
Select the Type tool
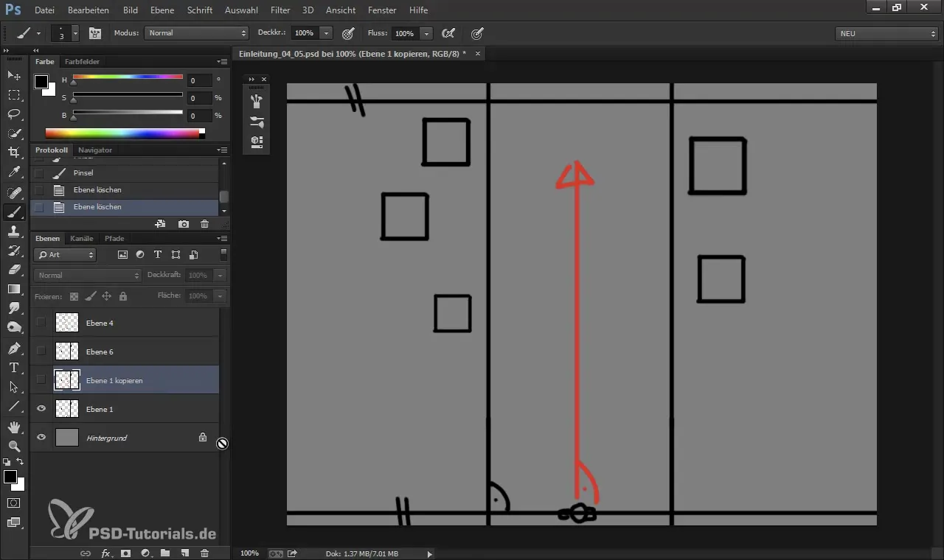point(14,367)
